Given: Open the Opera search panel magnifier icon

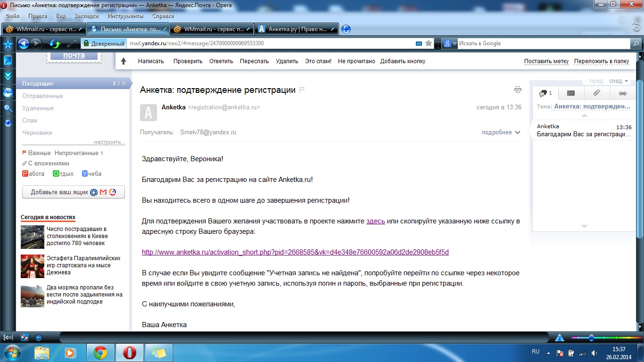Looking at the screenshot, I should 8,108.
